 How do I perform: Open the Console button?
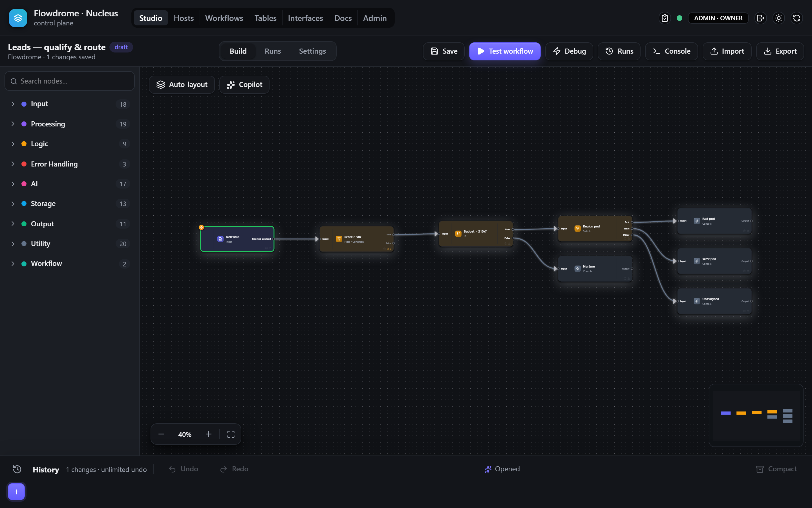click(671, 51)
